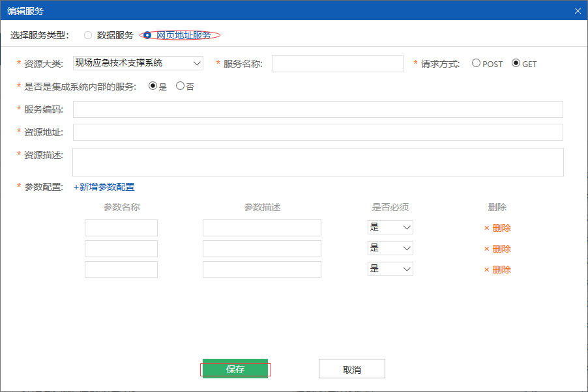
Task: Click the 资源地址 resource address field
Action: click(x=319, y=132)
